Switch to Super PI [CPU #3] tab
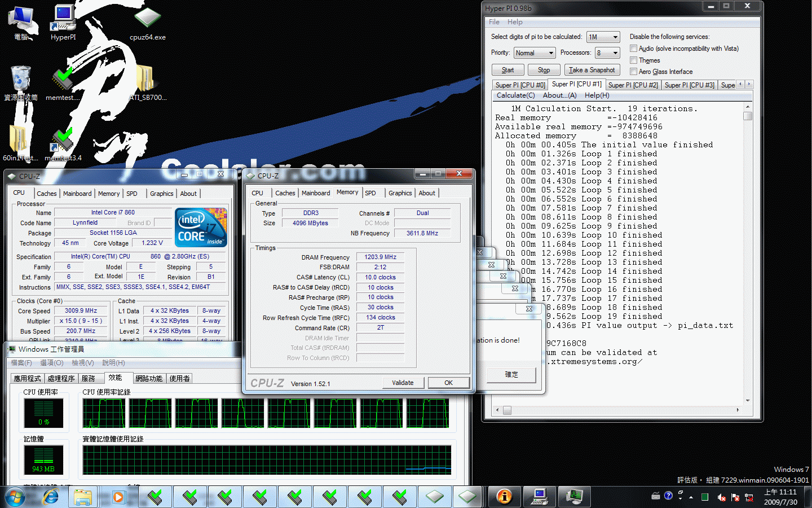 (x=689, y=85)
